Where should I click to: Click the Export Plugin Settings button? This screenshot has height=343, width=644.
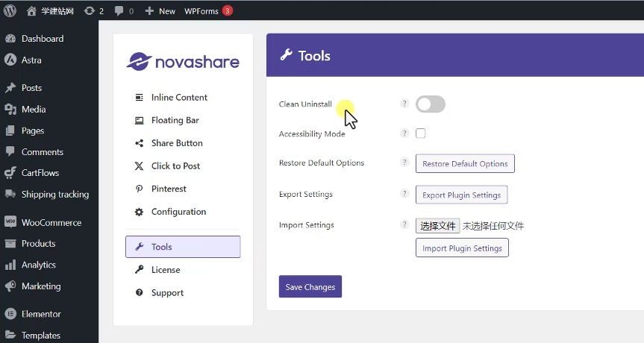[x=461, y=195]
